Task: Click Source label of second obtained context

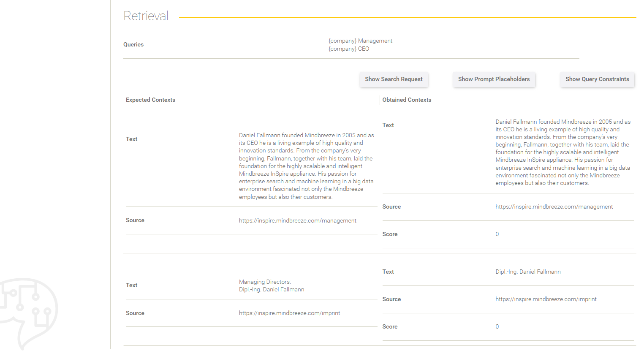Action: pyautogui.click(x=391, y=299)
